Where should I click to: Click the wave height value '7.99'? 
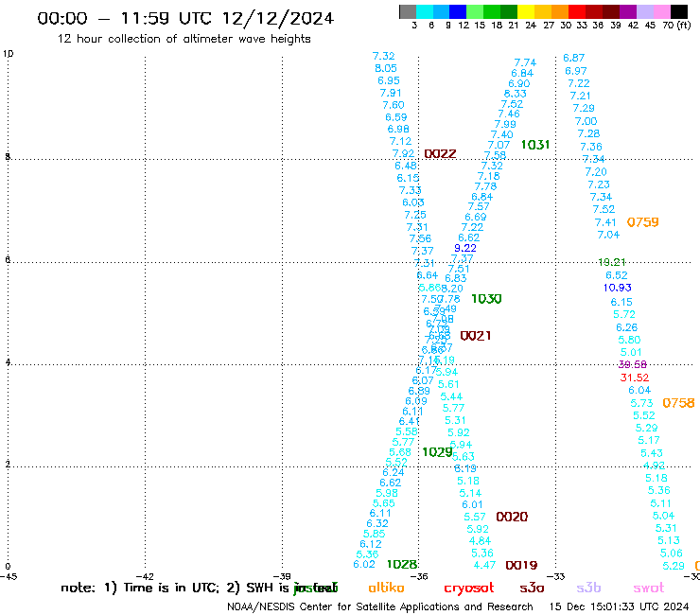click(505, 125)
